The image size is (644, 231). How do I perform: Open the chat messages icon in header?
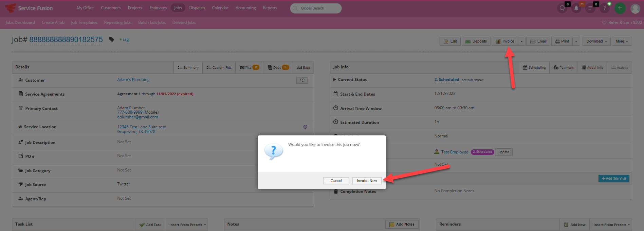pyautogui.click(x=562, y=8)
